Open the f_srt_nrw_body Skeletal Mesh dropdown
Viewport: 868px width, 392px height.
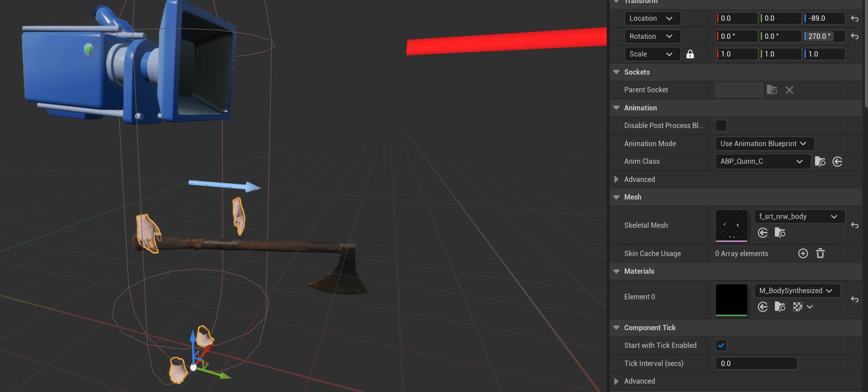coord(800,216)
